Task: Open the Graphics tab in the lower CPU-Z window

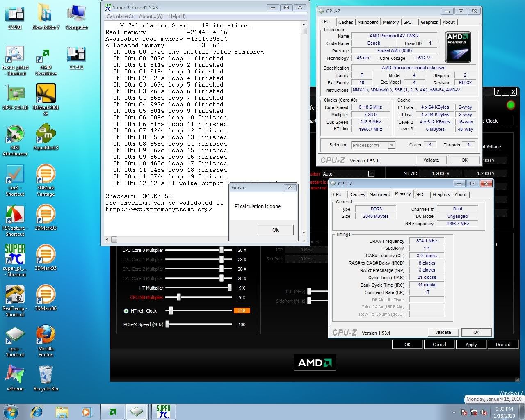Action: [x=441, y=194]
